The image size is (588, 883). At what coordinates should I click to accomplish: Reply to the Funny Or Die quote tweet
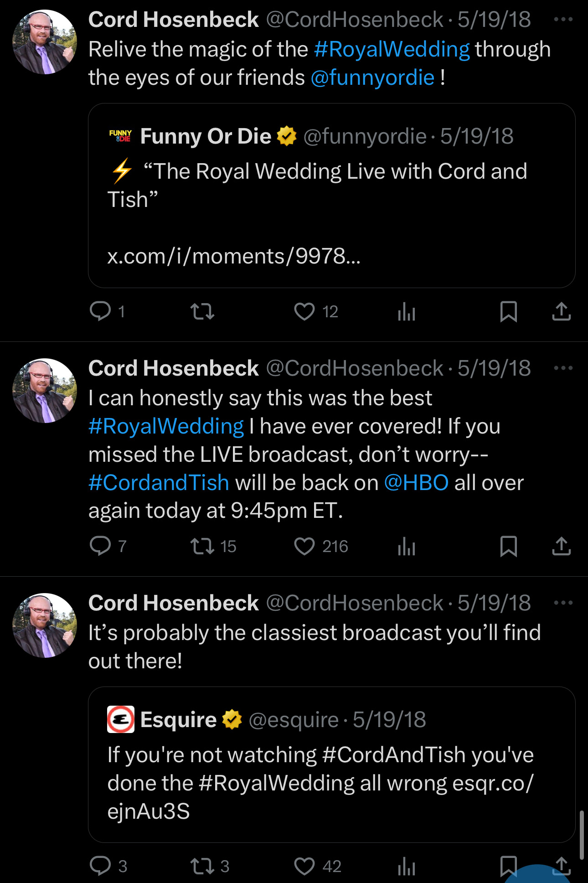100,312
